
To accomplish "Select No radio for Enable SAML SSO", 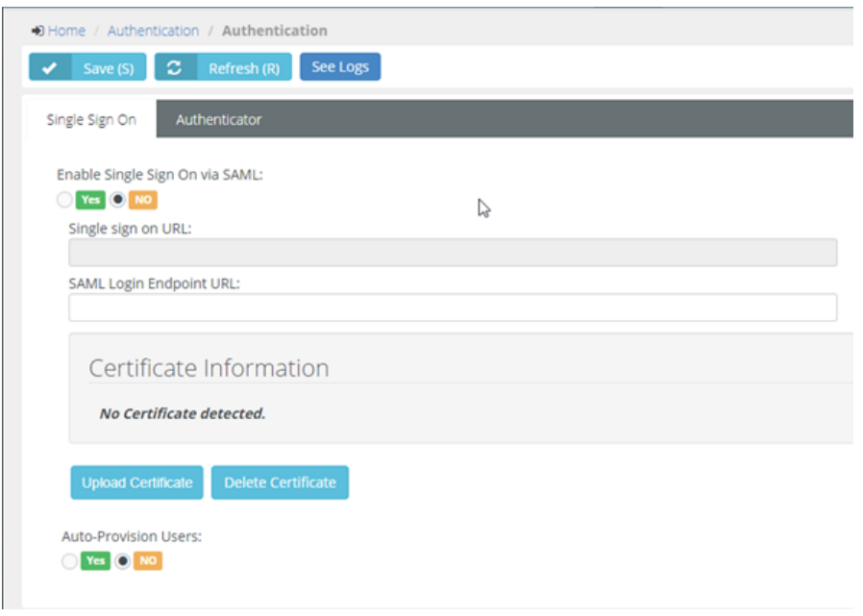I will [117, 199].
